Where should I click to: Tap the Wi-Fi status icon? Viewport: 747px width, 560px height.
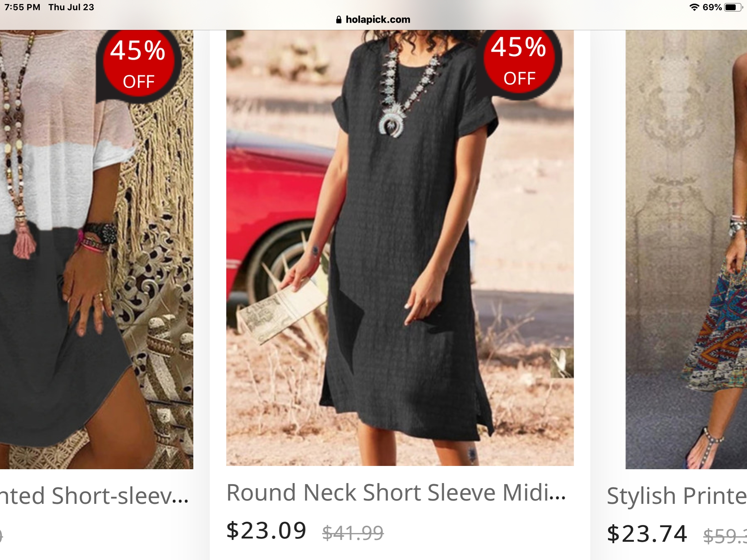point(694,7)
